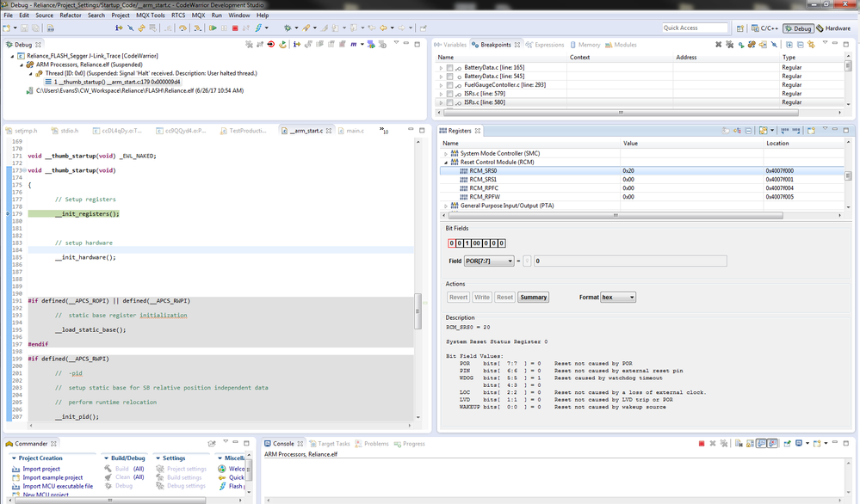Click the Flash programmer lightning icon in toolbar

pyautogui.click(x=258, y=28)
